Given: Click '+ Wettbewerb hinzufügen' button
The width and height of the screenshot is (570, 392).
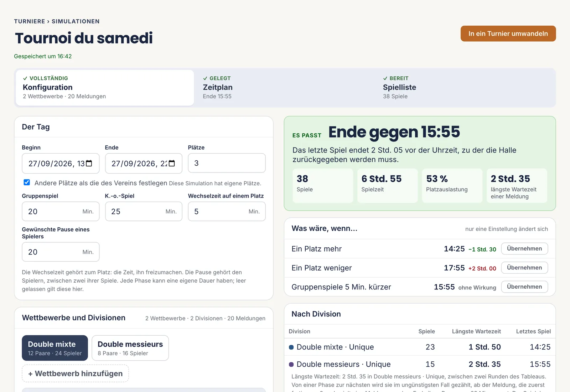Looking at the screenshot, I should [75, 373].
